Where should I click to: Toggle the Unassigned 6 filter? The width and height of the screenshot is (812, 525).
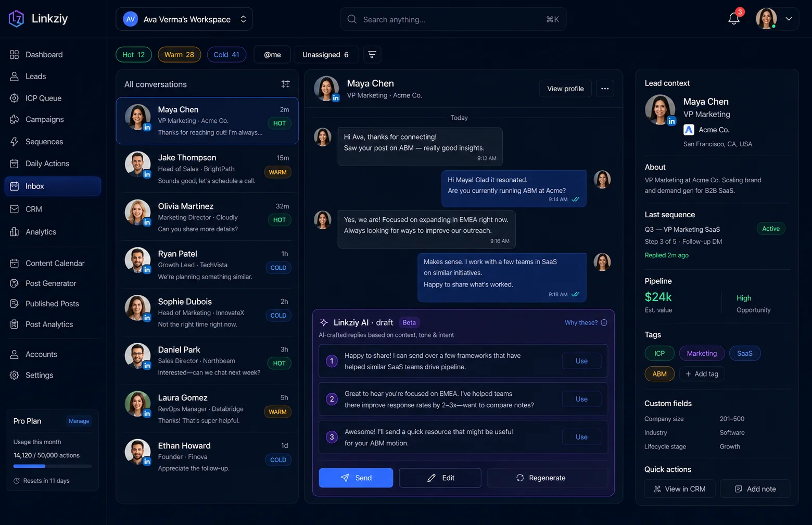(326, 55)
